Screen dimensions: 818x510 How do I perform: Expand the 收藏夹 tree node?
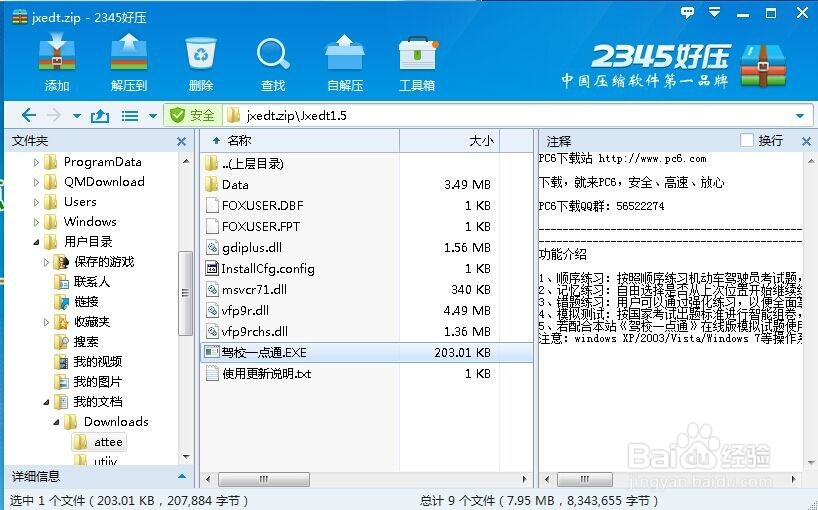(x=46, y=322)
